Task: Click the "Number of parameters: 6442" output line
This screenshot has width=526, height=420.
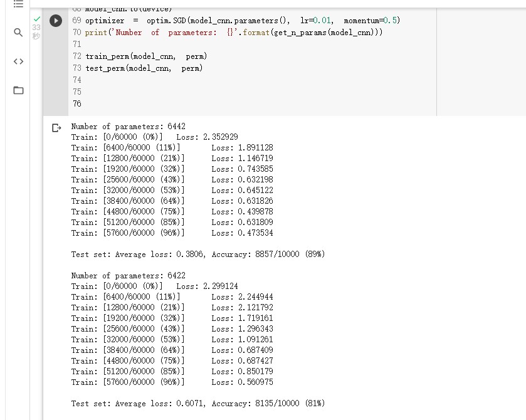Action: [128, 127]
